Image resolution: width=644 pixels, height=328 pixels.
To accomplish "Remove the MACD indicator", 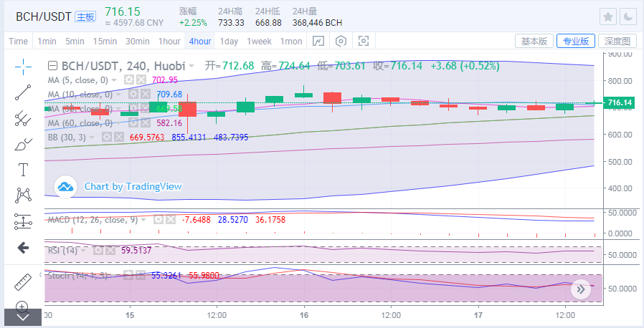I will 170,220.
